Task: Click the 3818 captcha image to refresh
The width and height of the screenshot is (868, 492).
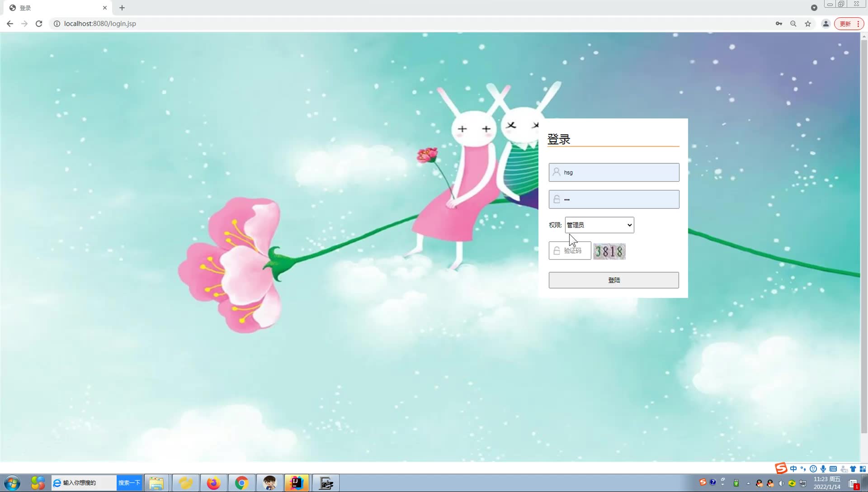Action: [x=609, y=251]
